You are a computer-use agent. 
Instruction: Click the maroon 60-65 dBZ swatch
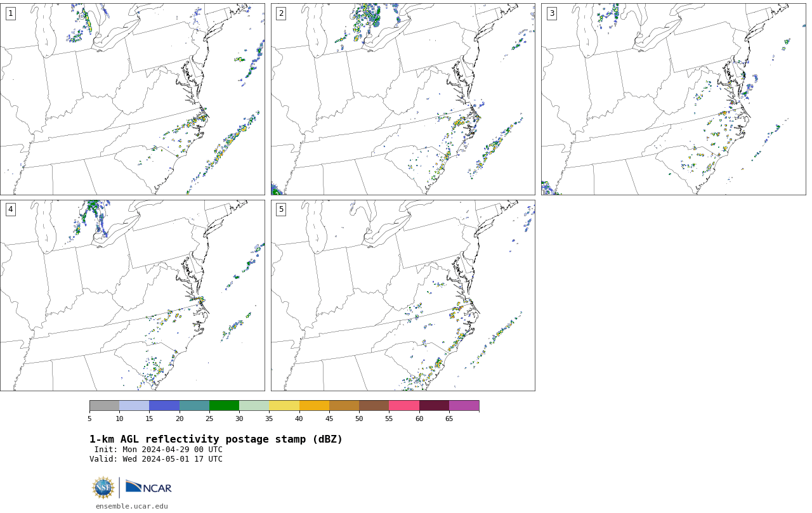pos(434,406)
